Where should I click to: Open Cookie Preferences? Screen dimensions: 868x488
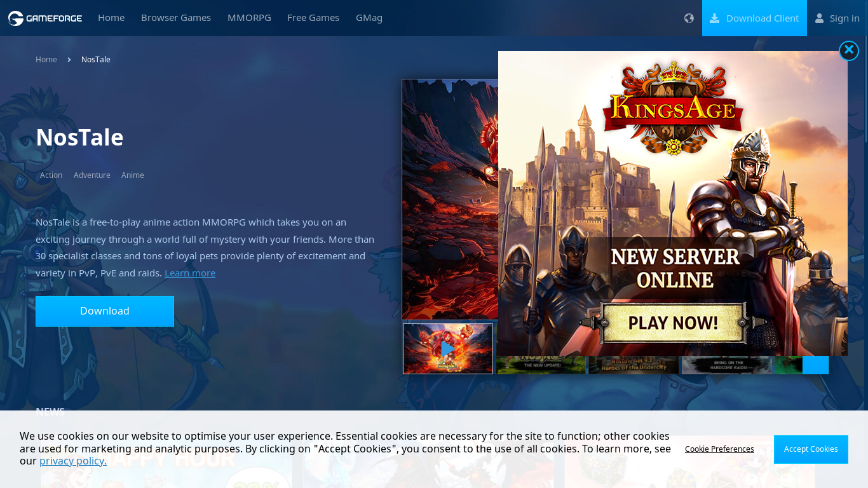point(719,449)
